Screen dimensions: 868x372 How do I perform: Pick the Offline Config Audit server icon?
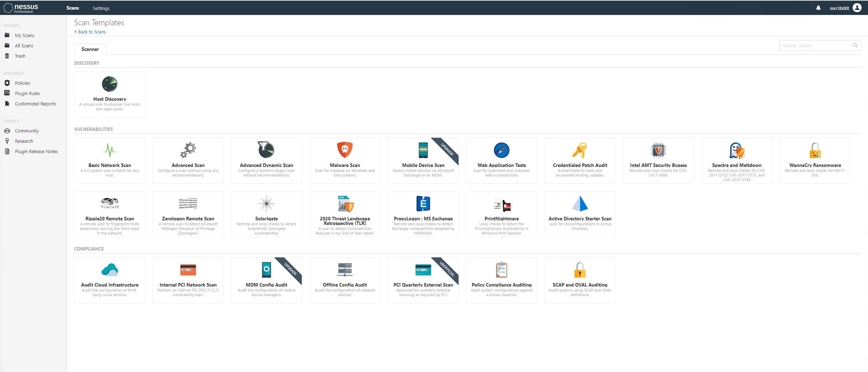[x=345, y=269]
